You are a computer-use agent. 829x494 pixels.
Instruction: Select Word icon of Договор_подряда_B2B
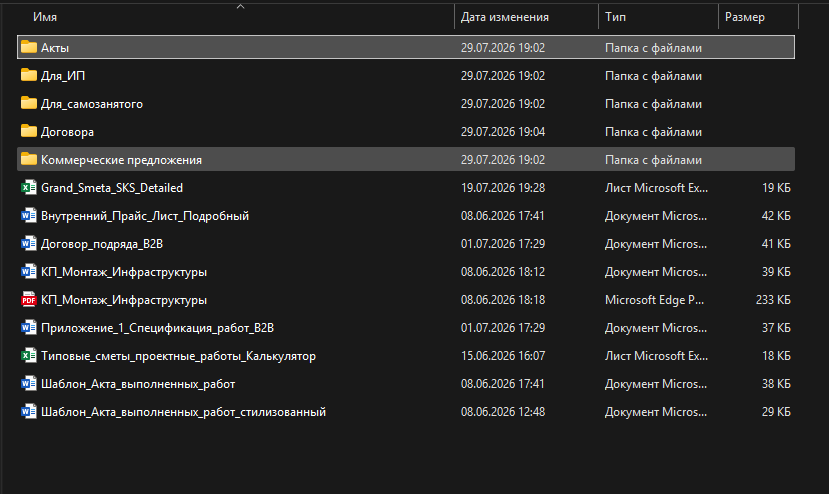click(29, 243)
